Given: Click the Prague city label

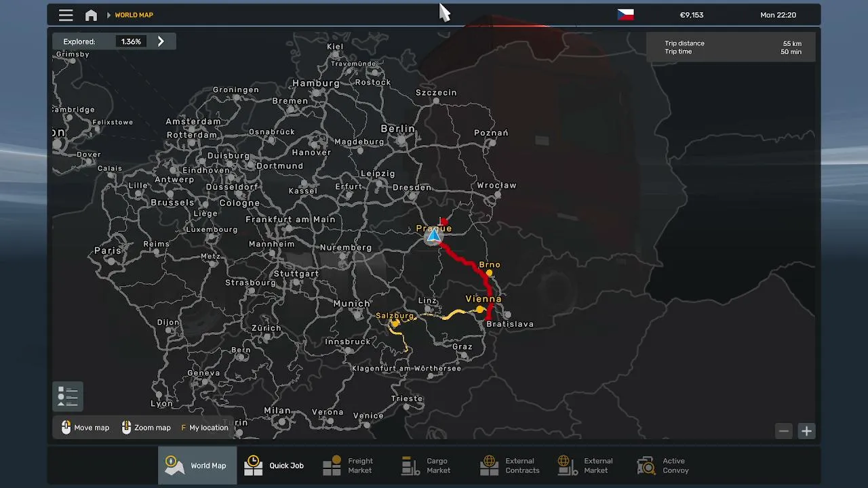Looking at the screenshot, I should coord(434,228).
